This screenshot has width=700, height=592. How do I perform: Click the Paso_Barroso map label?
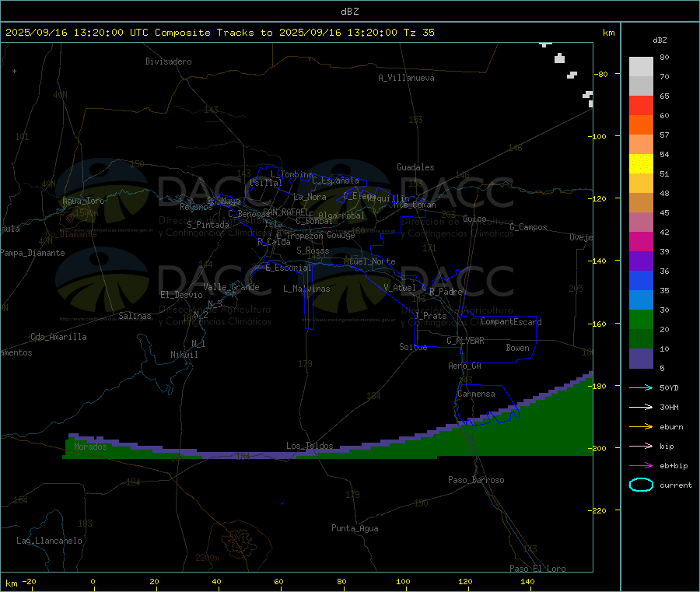(x=476, y=480)
